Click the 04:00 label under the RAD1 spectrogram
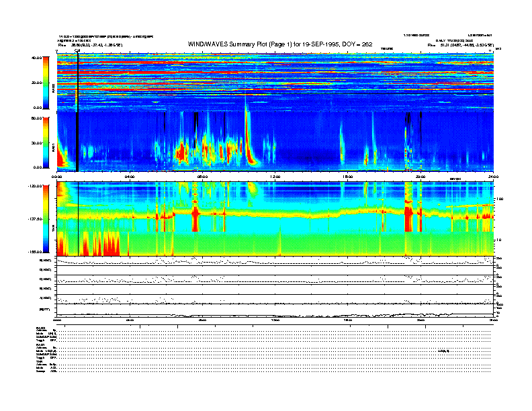Viewport: 532px width, 411px height. point(130,177)
